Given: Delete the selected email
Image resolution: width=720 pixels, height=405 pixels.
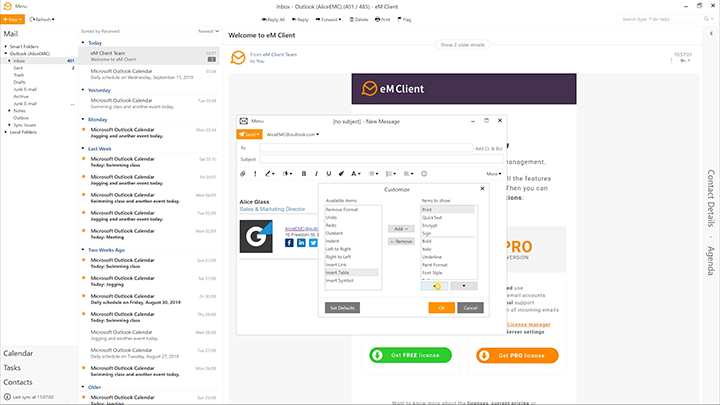Looking at the screenshot, I should [x=359, y=19].
